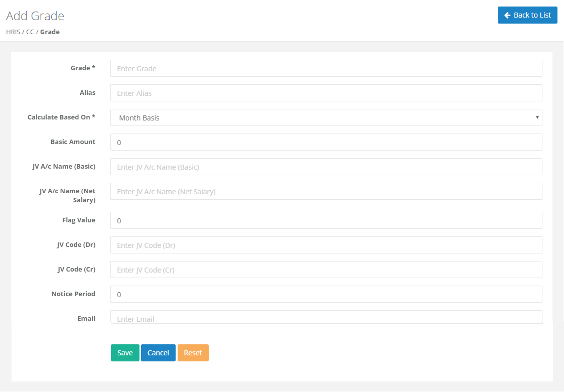Focus the JV A/c Name (Basic) field
Image resolution: width=564 pixels, height=392 pixels.
[326, 167]
